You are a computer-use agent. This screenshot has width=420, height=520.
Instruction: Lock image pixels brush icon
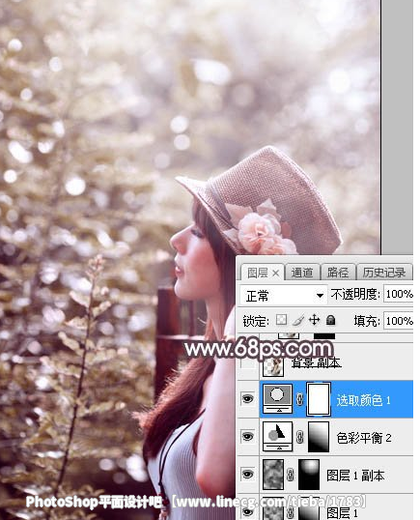298,320
